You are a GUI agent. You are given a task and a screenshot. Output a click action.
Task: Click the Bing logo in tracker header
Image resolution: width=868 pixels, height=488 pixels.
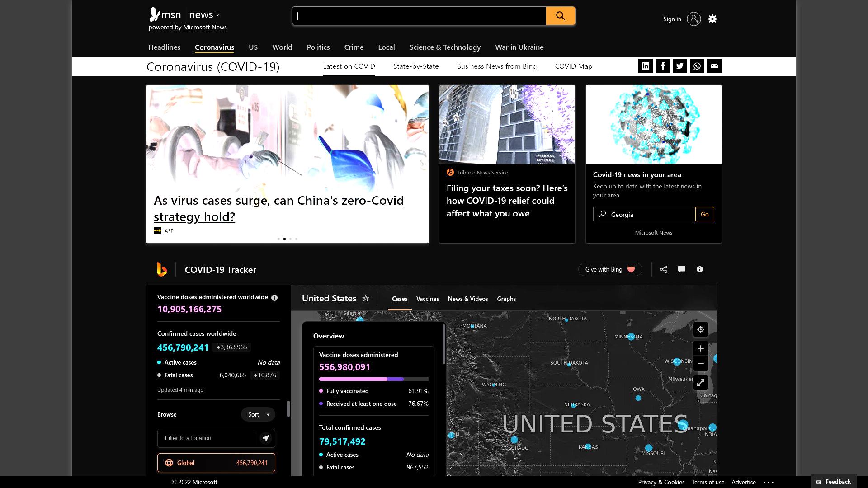(x=162, y=269)
